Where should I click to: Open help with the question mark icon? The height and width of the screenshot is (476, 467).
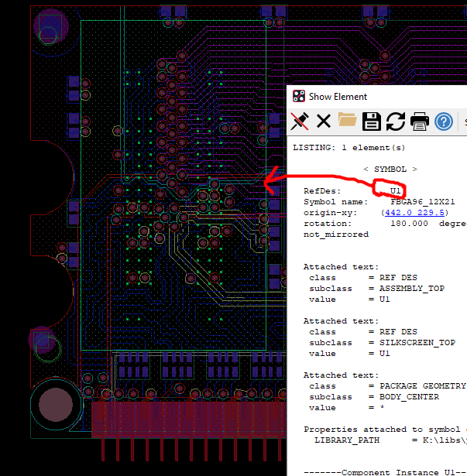coord(444,122)
